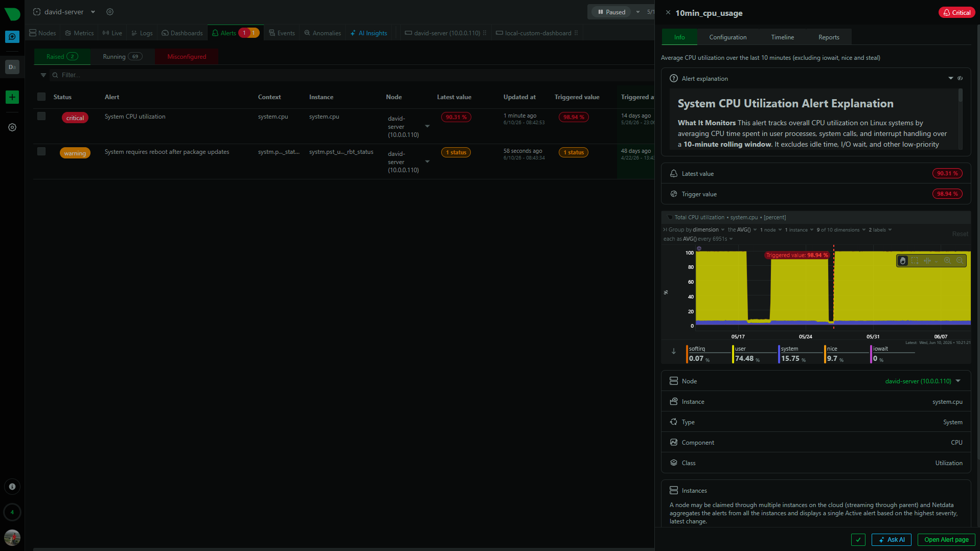980x551 pixels.
Task: Open the Group by dimension dropdown
Action: pyautogui.click(x=696, y=230)
